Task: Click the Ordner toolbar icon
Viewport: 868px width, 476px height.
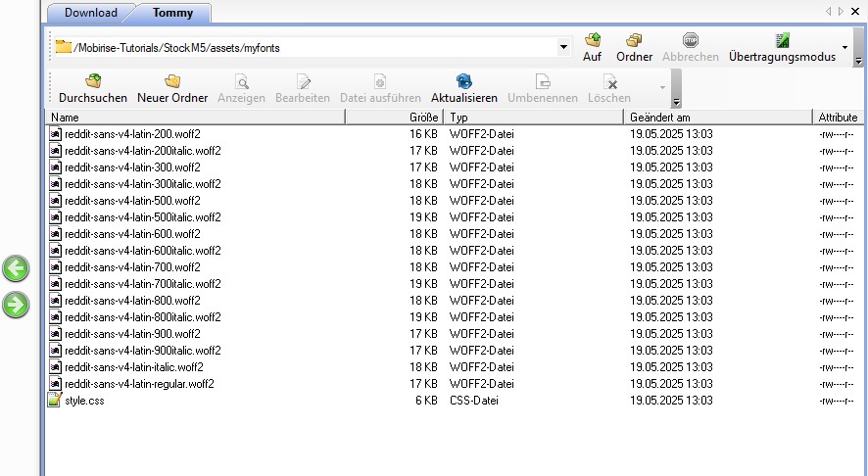Action: coord(634,41)
